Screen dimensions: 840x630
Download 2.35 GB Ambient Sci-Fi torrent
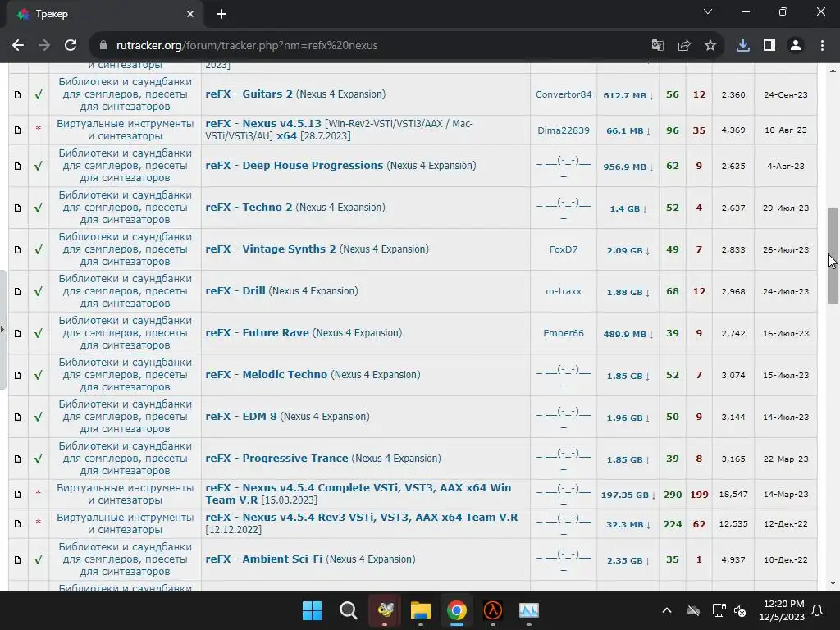[628, 560]
